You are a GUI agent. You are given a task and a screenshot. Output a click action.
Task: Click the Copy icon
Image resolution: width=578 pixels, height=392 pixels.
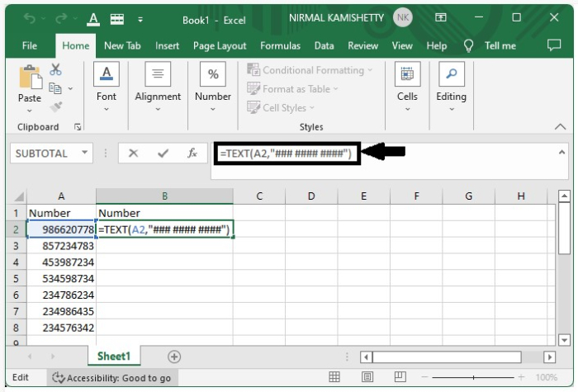[x=55, y=88]
